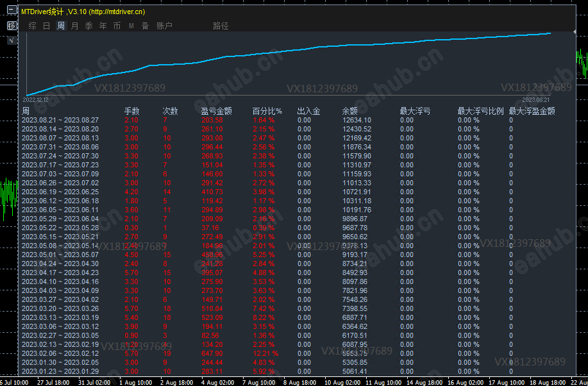Select the M tab
Viewport: 588px width, 386px height.
[131, 26]
